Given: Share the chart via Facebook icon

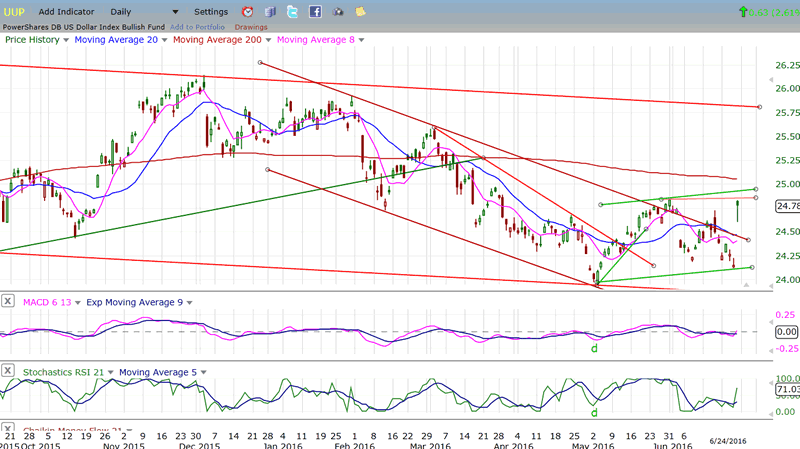Looking at the screenshot, I should 315,12.
